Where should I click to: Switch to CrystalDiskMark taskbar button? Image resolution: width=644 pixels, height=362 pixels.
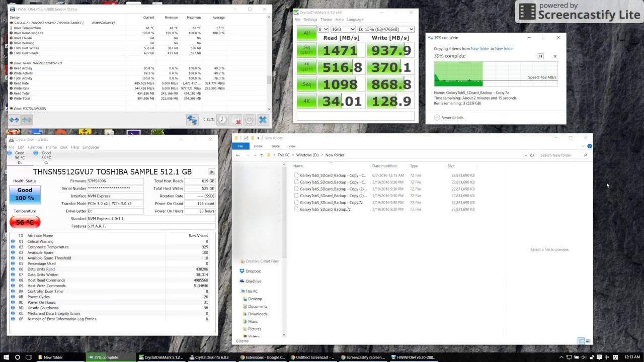pos(161,357)
